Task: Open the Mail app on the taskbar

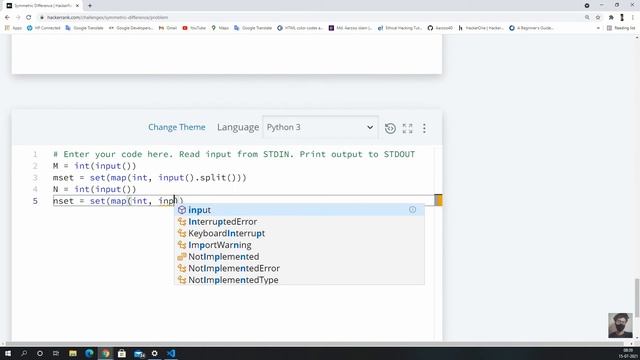Action: (x=139, y=353)
